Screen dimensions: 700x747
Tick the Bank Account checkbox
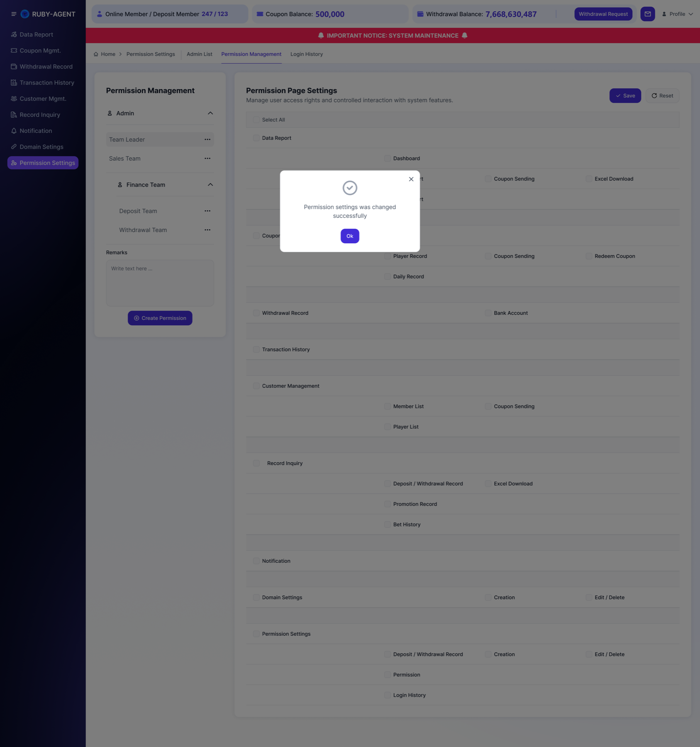click(488, 313)
